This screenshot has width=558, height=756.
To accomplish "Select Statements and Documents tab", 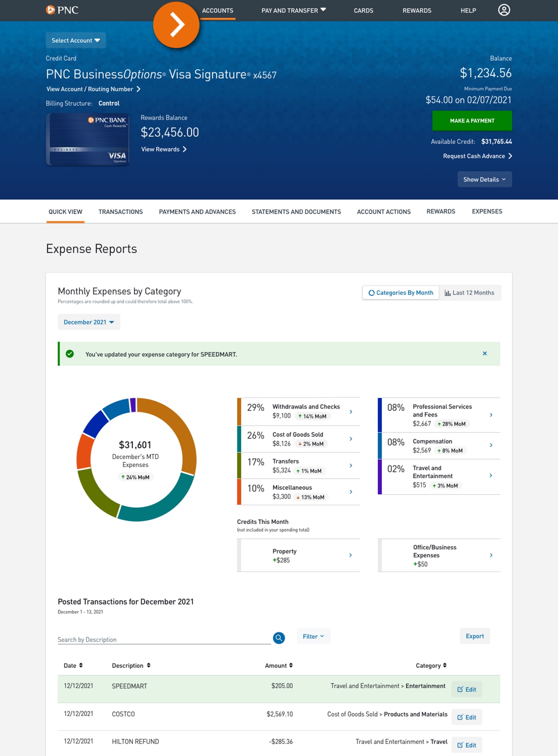I will [296, 211].
